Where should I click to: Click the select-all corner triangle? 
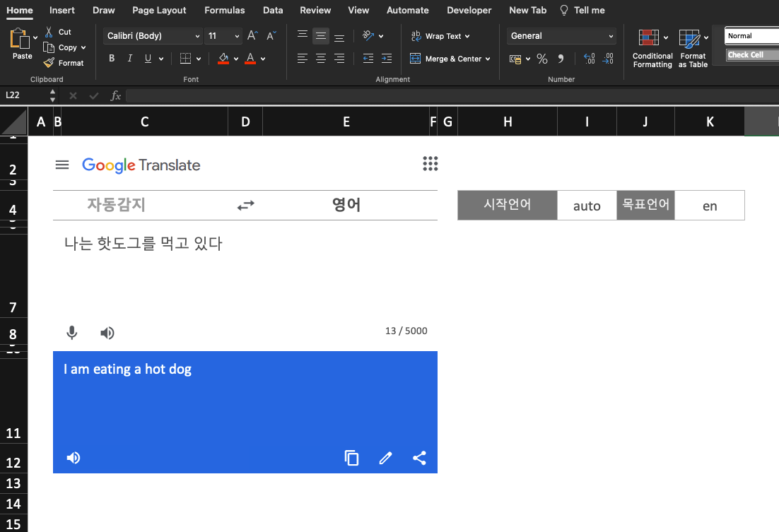[x=14, y=122]
